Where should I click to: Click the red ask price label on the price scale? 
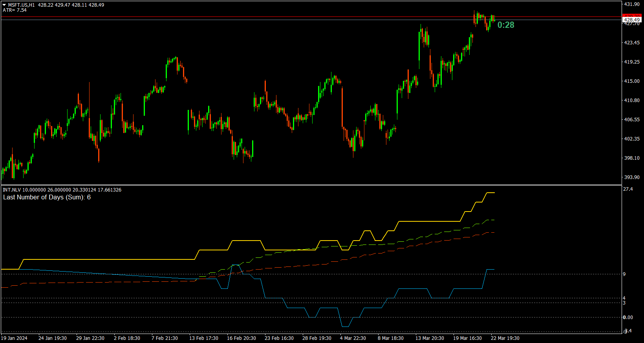632,16
